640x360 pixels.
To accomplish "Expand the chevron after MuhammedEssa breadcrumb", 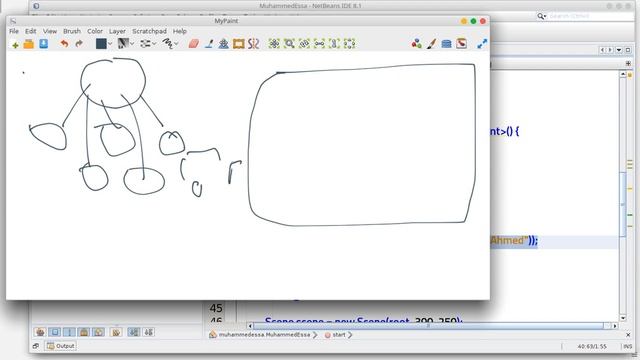I will [x=315, y=335].
